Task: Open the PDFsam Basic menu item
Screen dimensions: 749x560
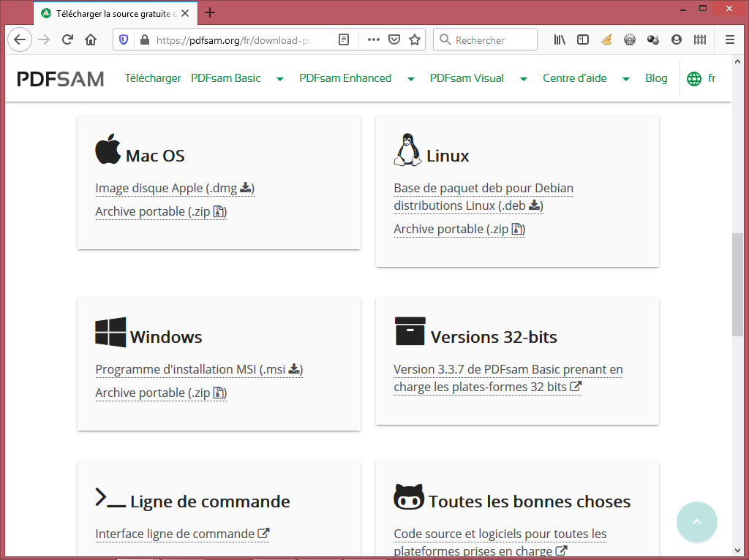Action: coord(226,78)
